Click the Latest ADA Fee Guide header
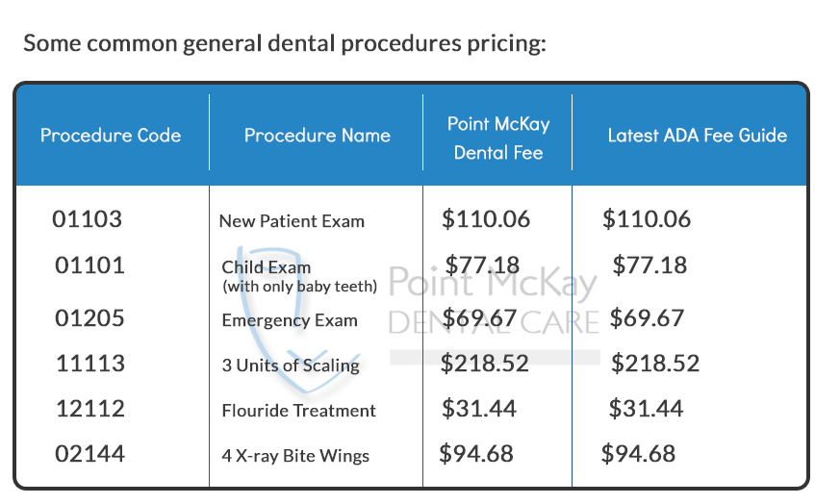815x504 pixels. (x=698, y=136)
